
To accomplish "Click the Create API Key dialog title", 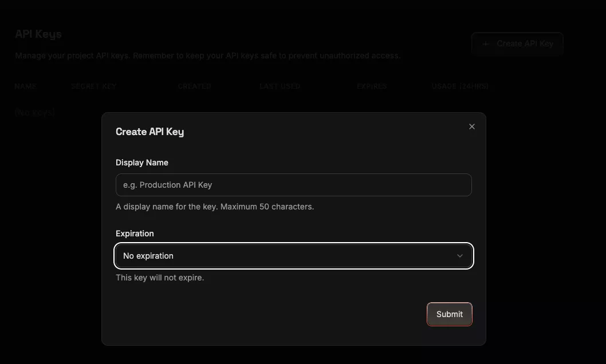I will pos(149,132).
